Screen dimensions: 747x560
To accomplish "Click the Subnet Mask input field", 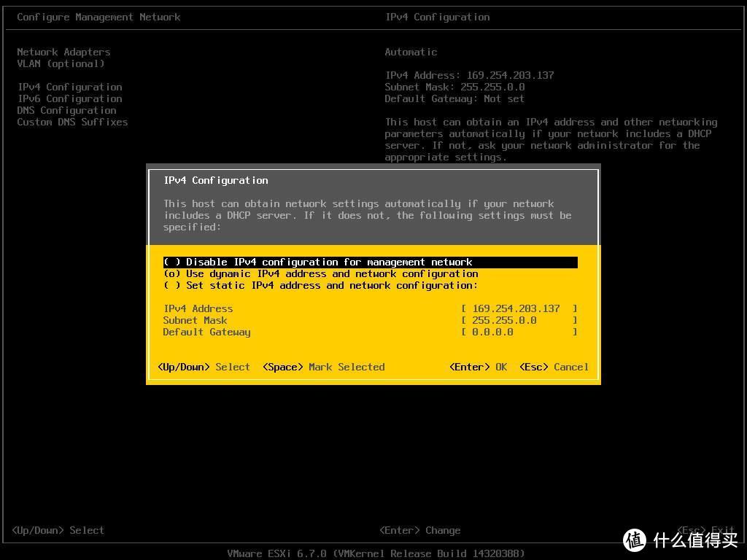I will tap(519, 321).
